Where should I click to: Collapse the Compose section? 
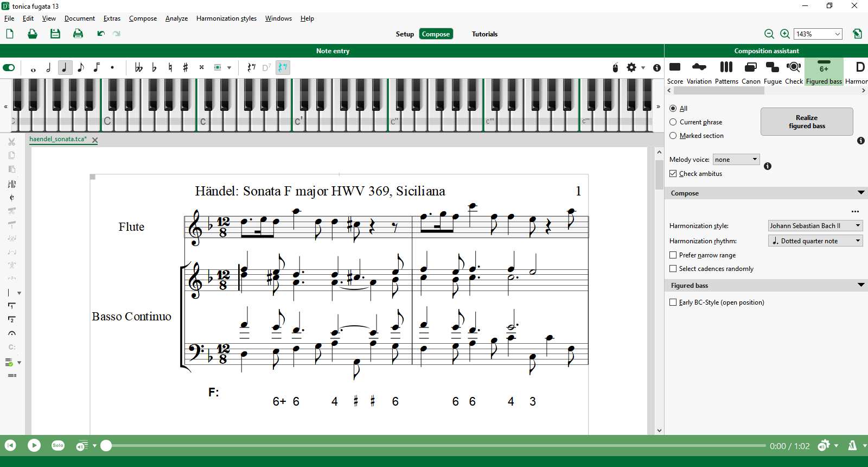[x=861, y=193]
